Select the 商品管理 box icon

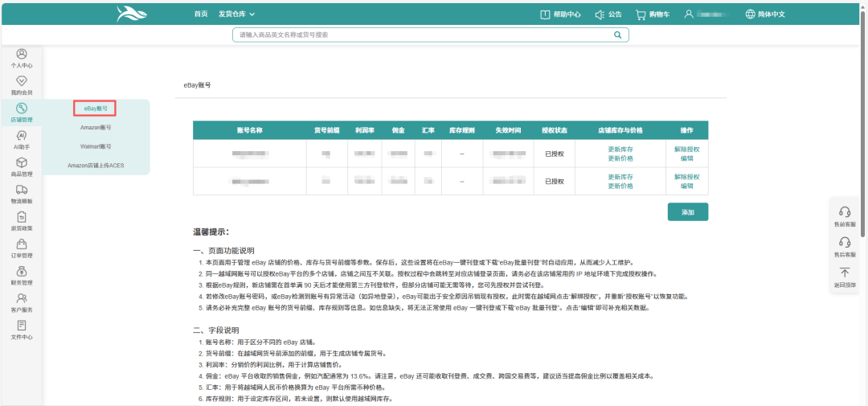22,163
